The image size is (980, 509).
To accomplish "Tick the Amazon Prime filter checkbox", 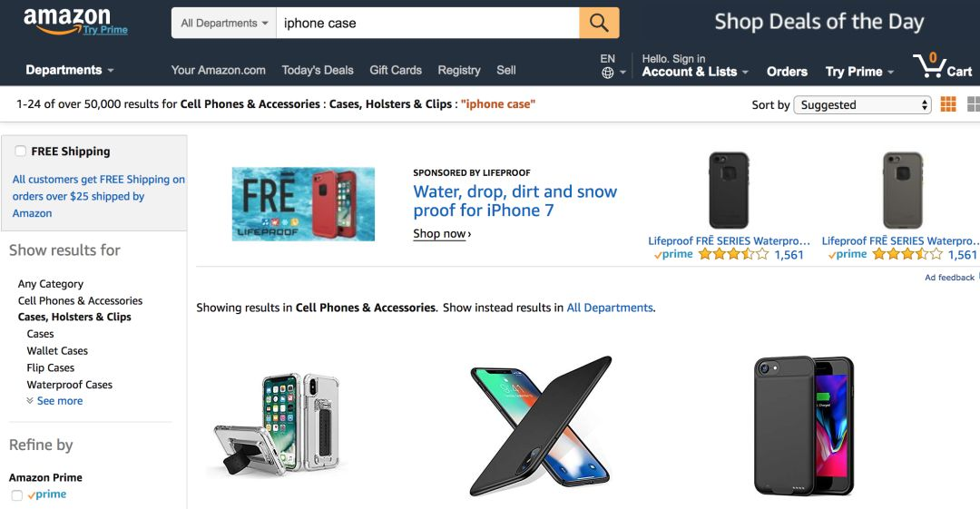I will click(x=17, y=495).
